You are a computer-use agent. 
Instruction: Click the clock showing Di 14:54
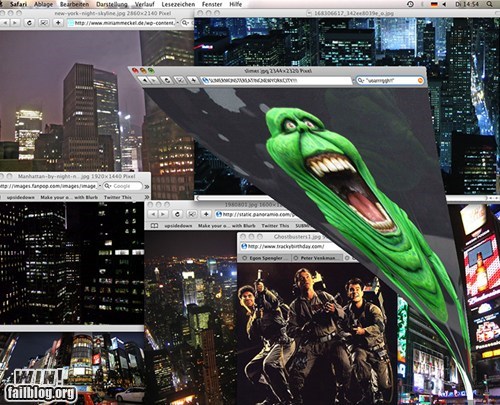pyautogui.click(x=467, y=4)
